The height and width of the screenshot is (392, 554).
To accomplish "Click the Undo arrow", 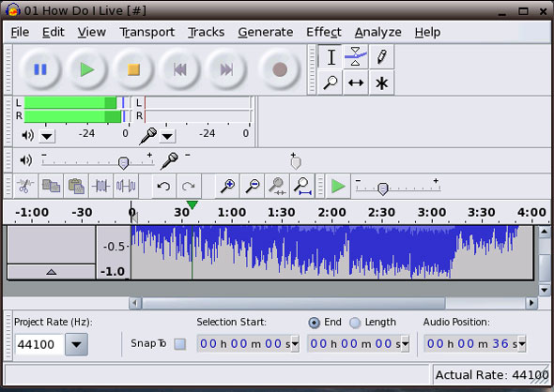I will pyautogui.click(x=163, y=186).
